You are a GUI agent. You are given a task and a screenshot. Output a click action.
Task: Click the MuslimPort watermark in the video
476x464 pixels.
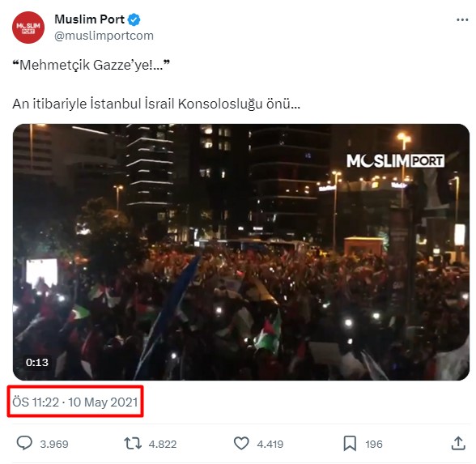[x=395, y=160]
